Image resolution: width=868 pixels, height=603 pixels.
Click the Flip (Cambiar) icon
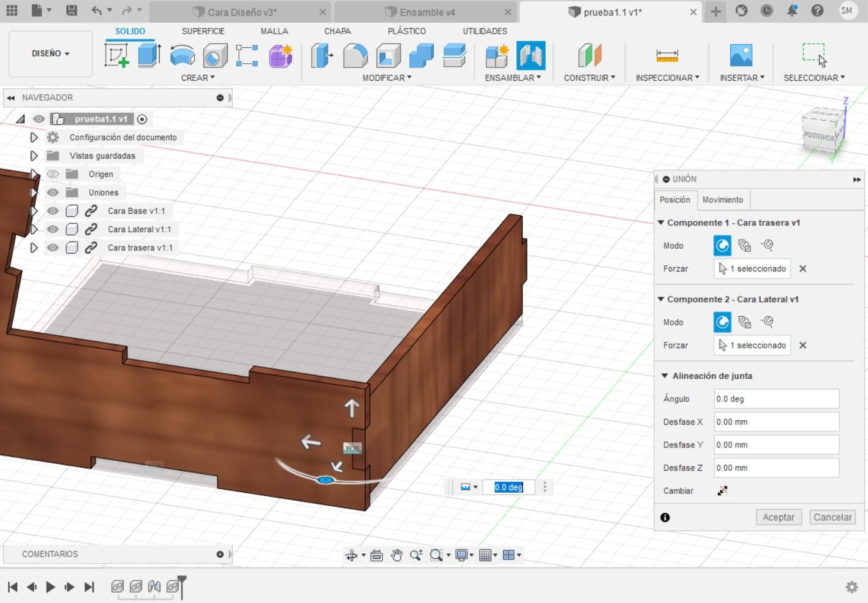723,490
